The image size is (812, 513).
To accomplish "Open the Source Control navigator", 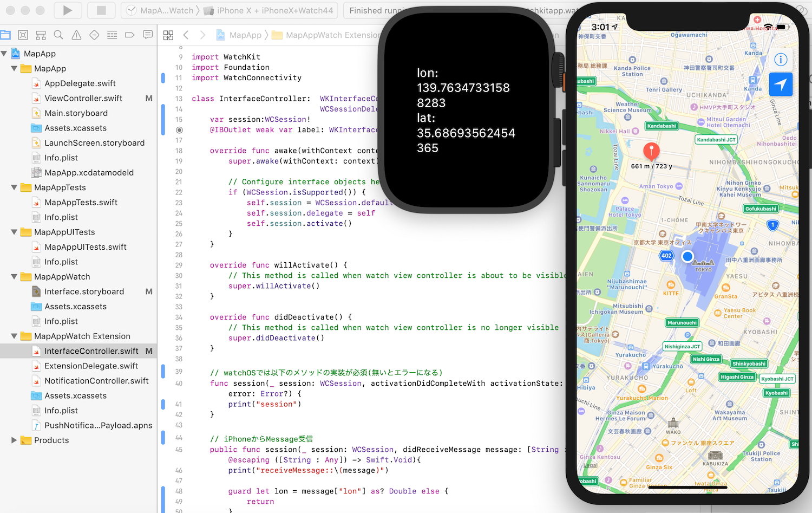I will (x=23, y=35).
